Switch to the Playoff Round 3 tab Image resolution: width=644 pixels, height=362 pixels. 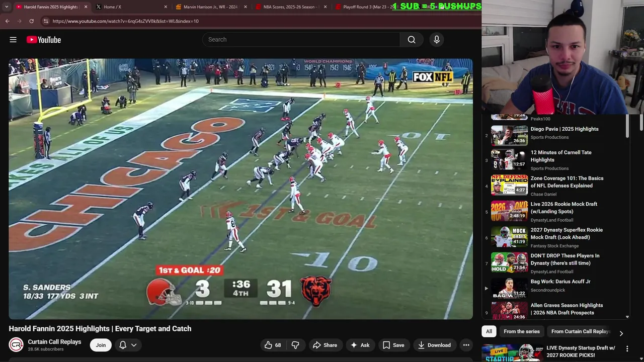(x=367, y=7)
